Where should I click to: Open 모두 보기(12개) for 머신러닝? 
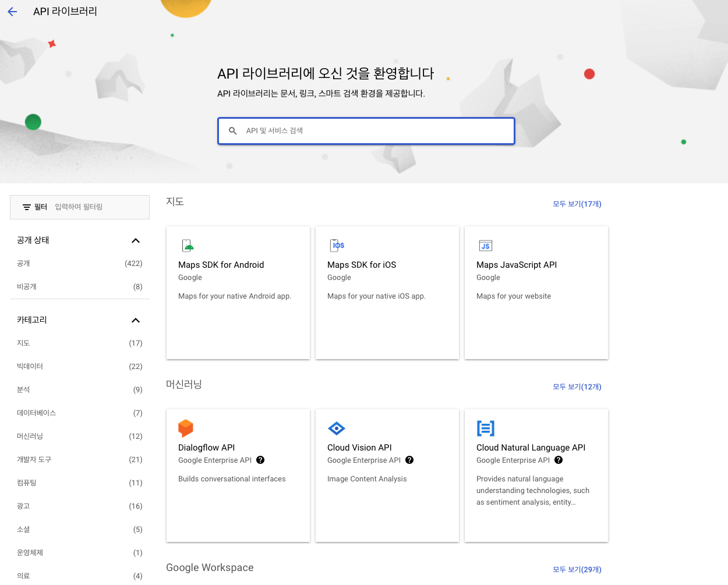coord(577,387)
